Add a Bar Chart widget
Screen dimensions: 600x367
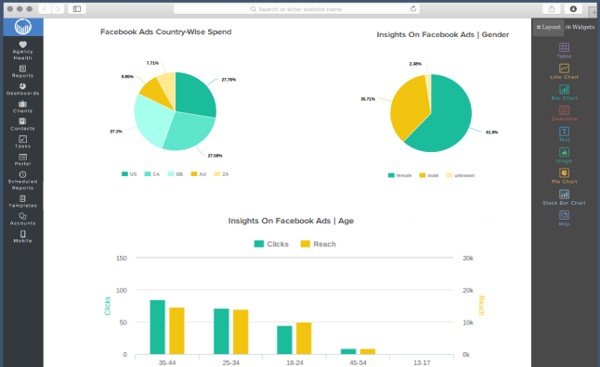564,93
